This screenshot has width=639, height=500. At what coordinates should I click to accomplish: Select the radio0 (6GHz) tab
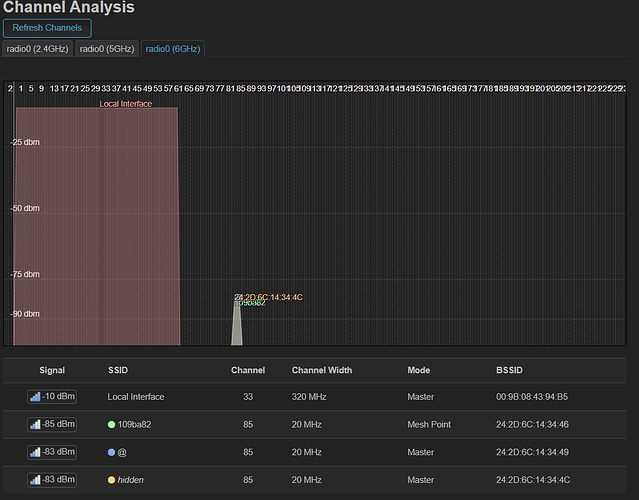click(173, 49)
